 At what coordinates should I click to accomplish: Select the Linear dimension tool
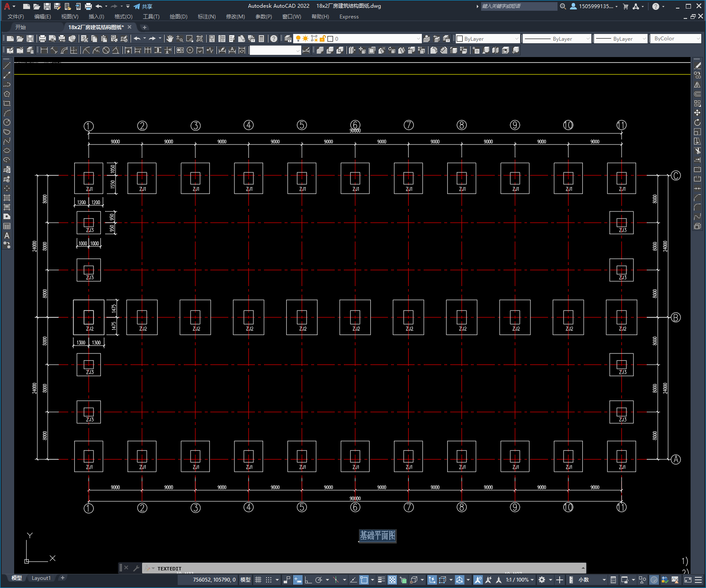(x=44, y=50)
